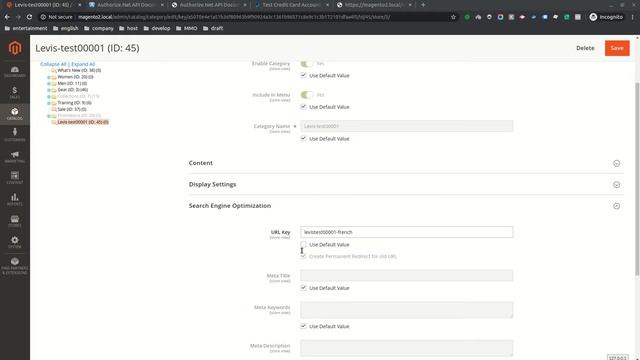
Task: Expand the Promotions category tree node
Action: pos(49,116)
